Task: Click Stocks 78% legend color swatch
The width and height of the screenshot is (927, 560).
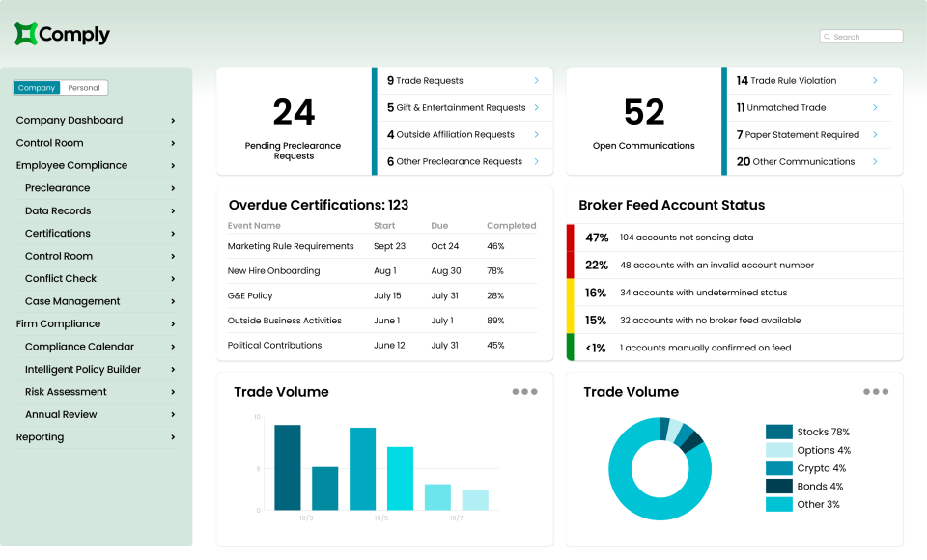Action: (778, 433)
